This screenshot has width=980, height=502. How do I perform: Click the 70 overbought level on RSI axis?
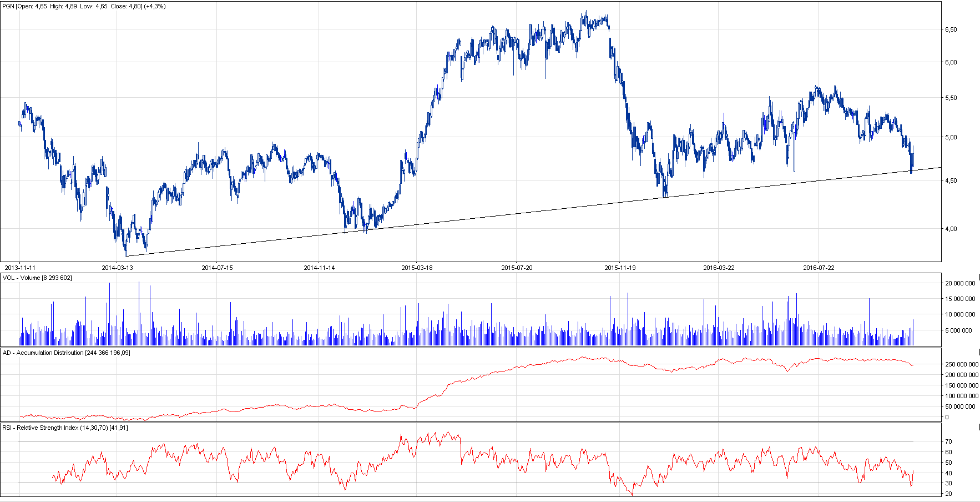pyautogui.click(x=949, y=441)
